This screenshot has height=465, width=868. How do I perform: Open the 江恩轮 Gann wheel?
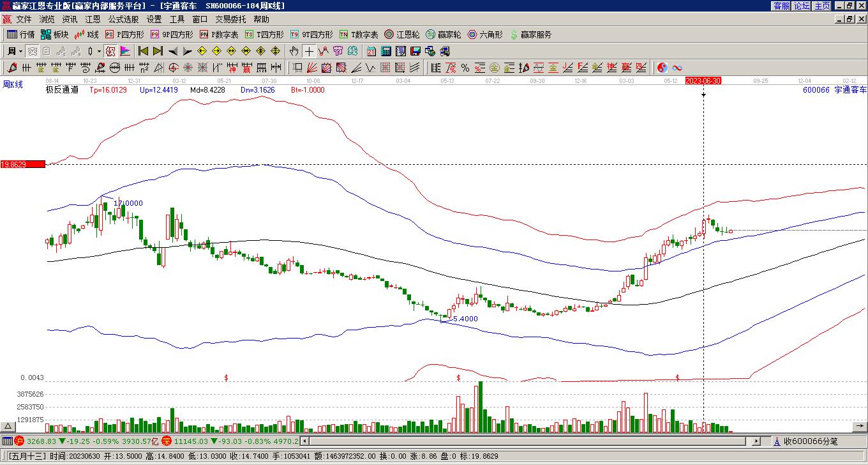[x=402, y=34]
